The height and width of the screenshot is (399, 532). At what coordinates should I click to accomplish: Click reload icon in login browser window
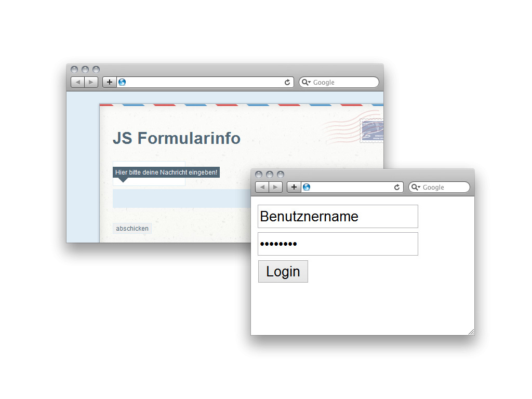(396, 187)
